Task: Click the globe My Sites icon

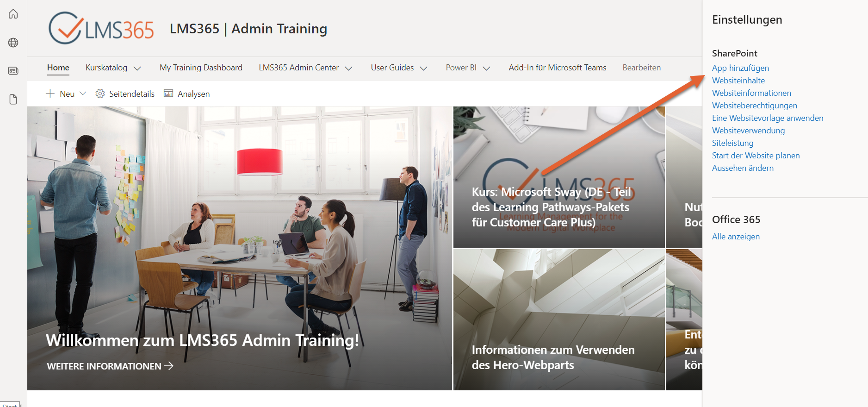Action: click(13, 43)
